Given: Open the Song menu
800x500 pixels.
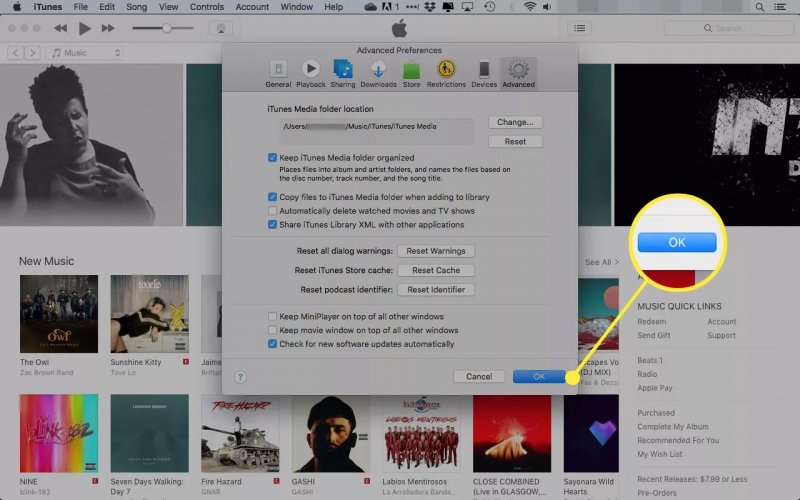Looking at the screenshot, I should (x=136, y=7).
